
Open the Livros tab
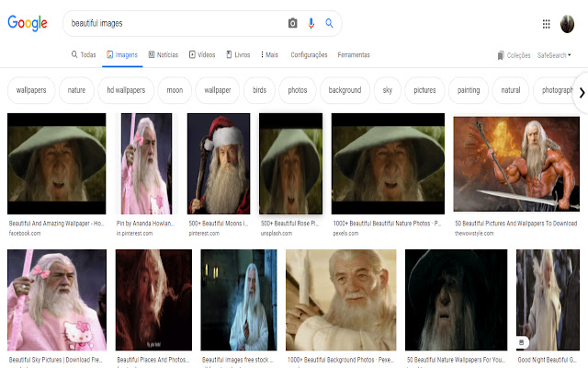tap(238, 55)
